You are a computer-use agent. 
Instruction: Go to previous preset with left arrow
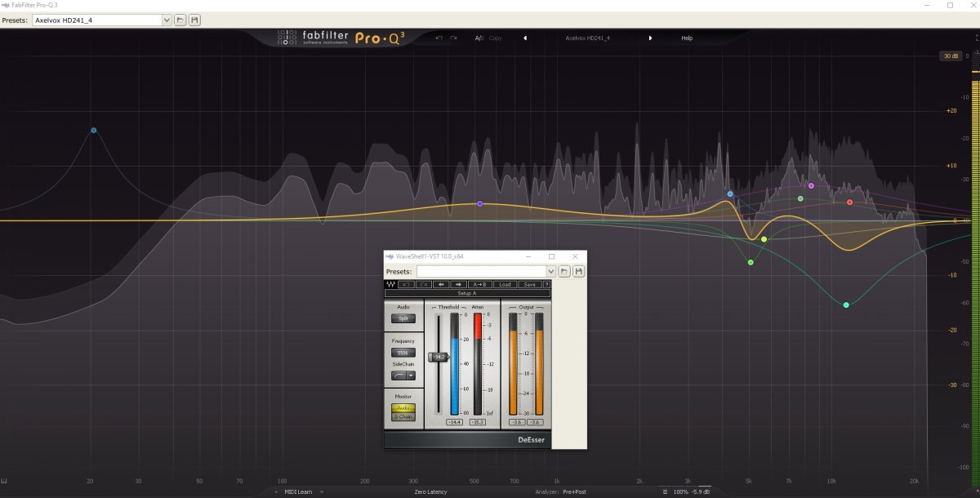(x=525, y=38)
